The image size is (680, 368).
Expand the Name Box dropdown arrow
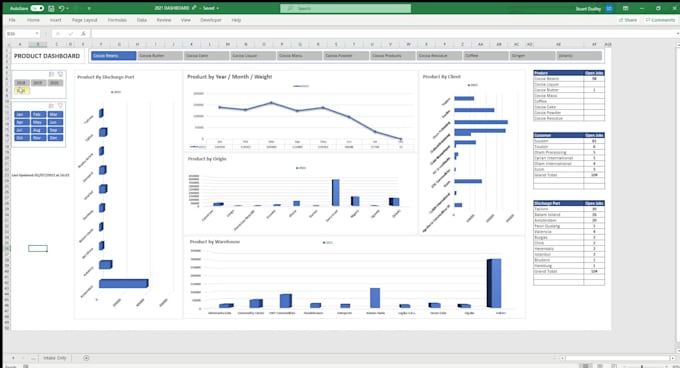[37, 33]
